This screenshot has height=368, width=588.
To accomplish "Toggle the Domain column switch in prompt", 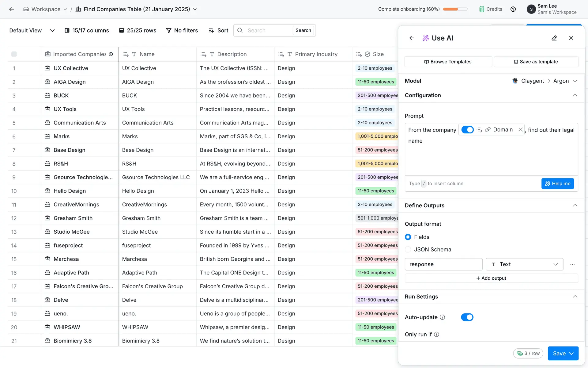I will point(467,130).
